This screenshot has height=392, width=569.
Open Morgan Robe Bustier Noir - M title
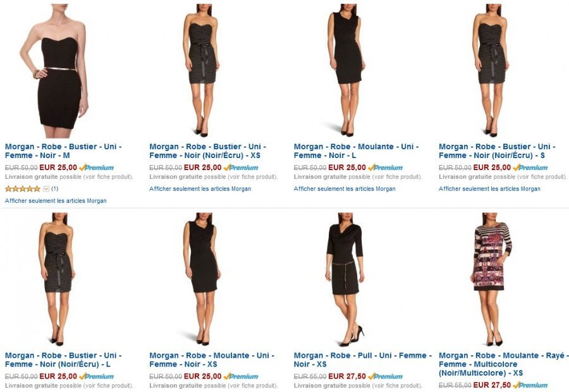click(63, 151)
